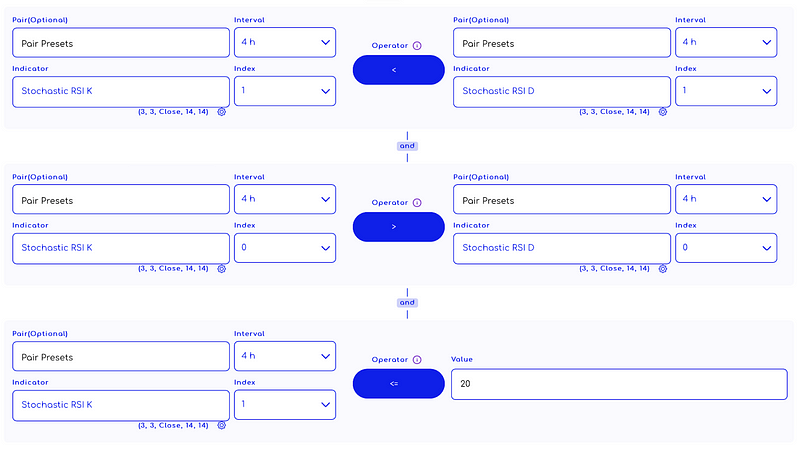
Task: Open settings gear for second-row Stochastic RSI D
Action: 663,269
